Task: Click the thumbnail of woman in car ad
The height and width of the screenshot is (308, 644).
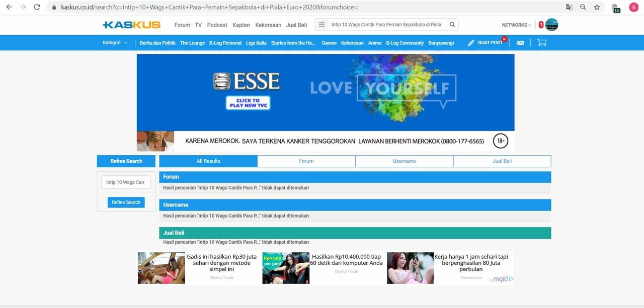Action: tap(161, 268)
